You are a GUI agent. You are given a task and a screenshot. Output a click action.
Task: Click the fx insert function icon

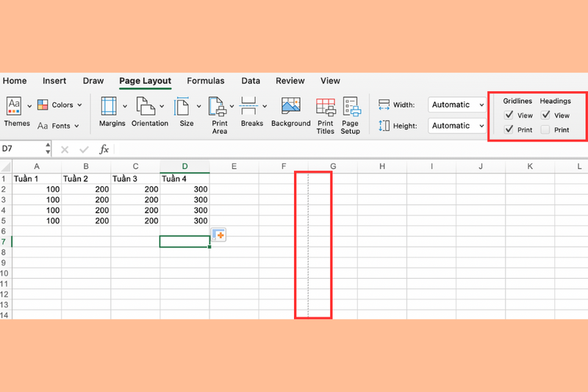pyautogui.click(x=104, y=149)
